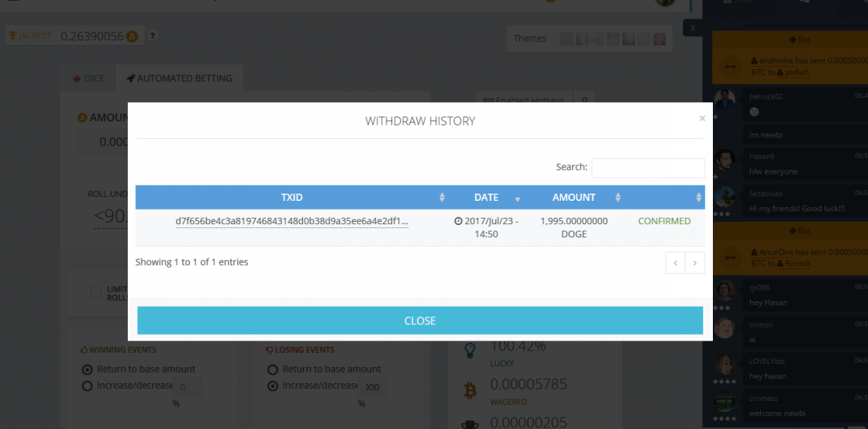Sort table by AMOUNT column arrows
This screenshot has height=429, width=868.
pos(617,198)
